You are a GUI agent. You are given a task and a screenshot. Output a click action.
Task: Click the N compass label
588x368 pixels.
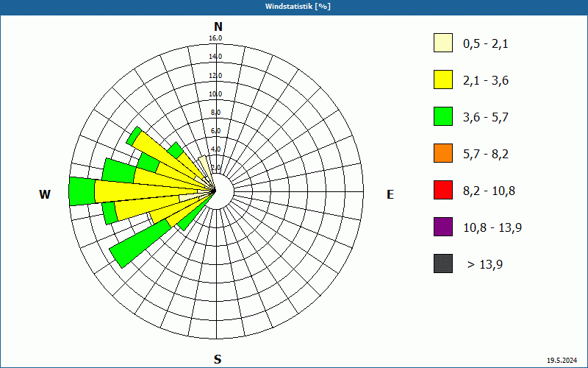[x=218, y=26]
